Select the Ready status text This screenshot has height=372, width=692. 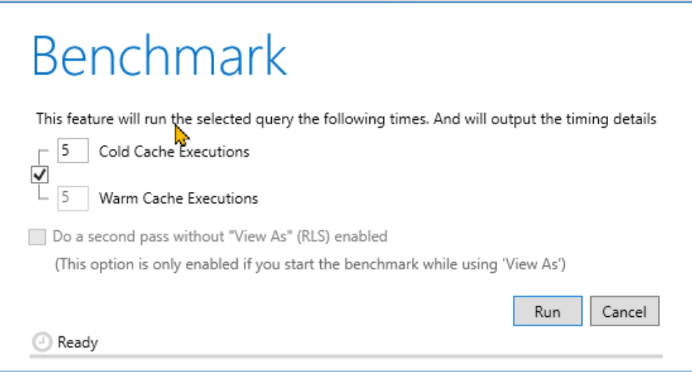click(x=78, y=342)
